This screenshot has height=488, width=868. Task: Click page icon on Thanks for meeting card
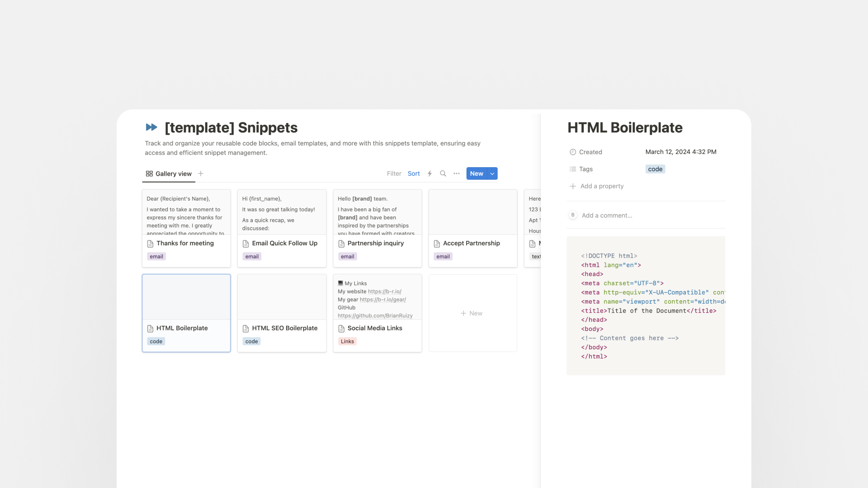(x=150, y=244)
